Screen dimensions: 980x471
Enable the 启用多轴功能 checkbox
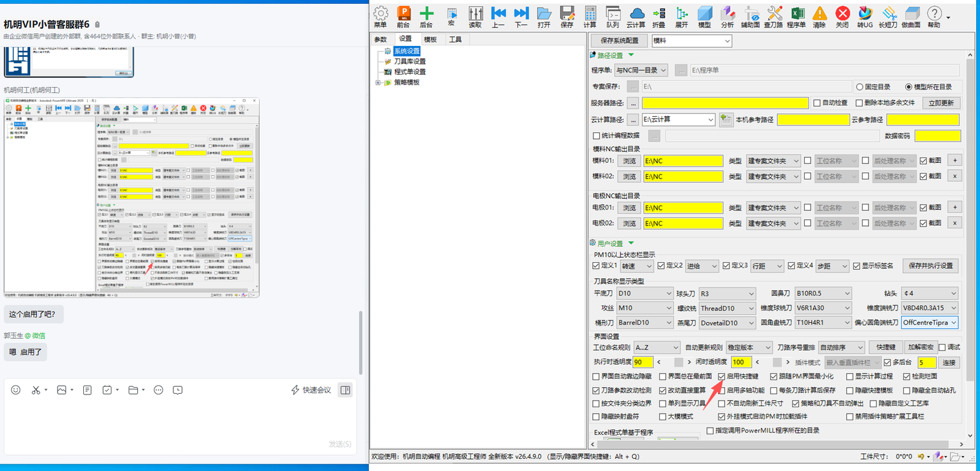722,390
